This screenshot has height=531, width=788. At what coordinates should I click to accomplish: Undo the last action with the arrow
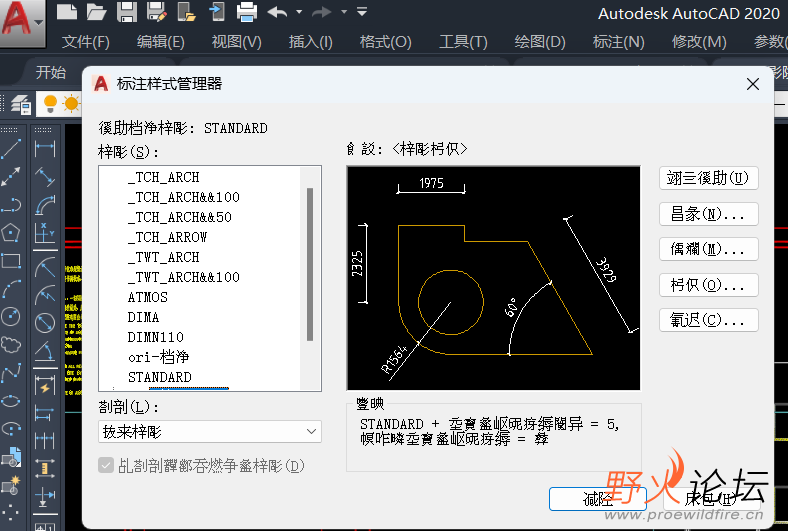coord(277,12)
